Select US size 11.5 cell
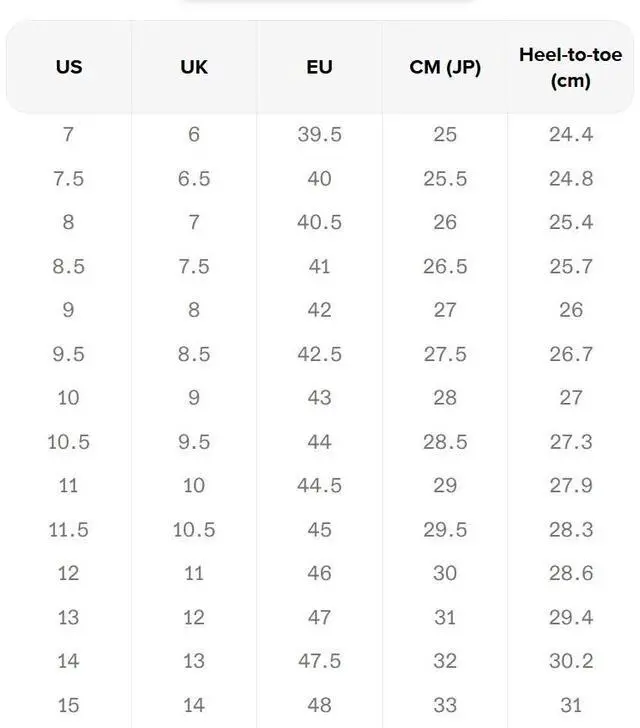 69,530
